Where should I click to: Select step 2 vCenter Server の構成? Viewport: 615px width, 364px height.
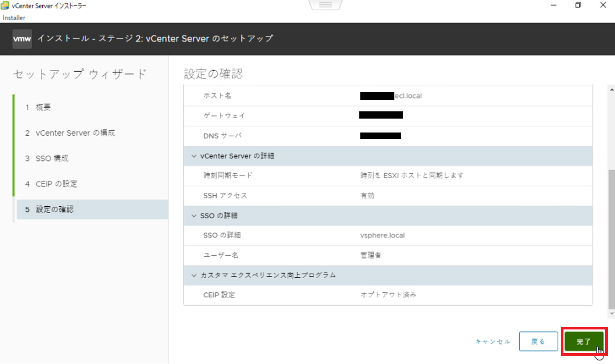pos(75,133)
